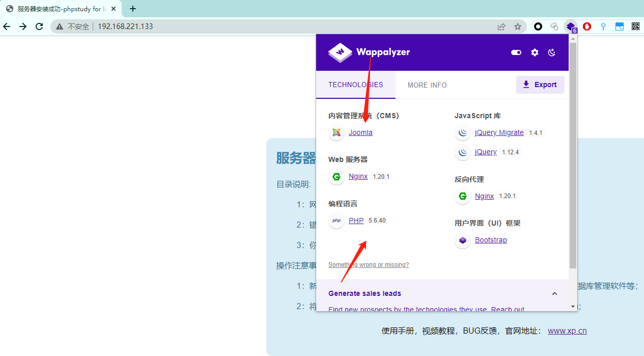
Task: Click the 反向代理 category heading
Action: point(469,179)
